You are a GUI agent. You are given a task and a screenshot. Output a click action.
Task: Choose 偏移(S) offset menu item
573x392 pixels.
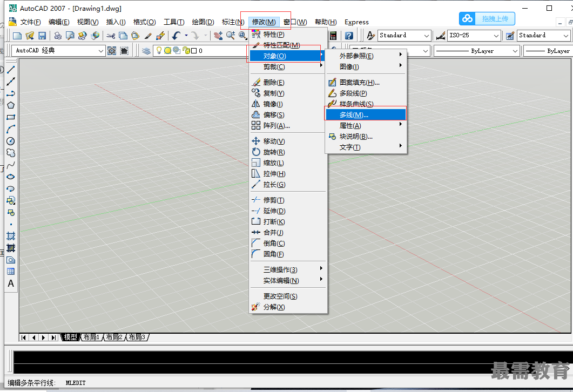[x=286, y=114]
